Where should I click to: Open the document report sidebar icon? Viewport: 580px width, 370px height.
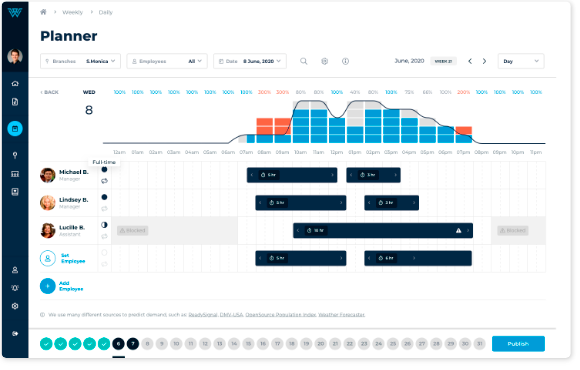pos(15,102)
